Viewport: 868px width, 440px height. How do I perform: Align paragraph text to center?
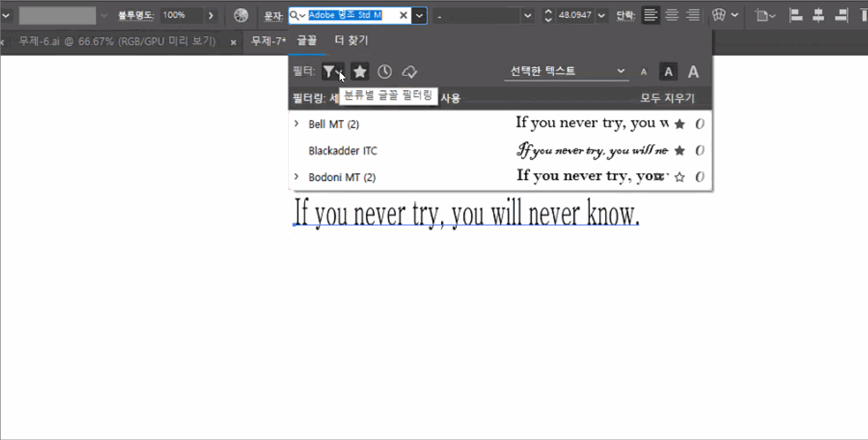672,15
